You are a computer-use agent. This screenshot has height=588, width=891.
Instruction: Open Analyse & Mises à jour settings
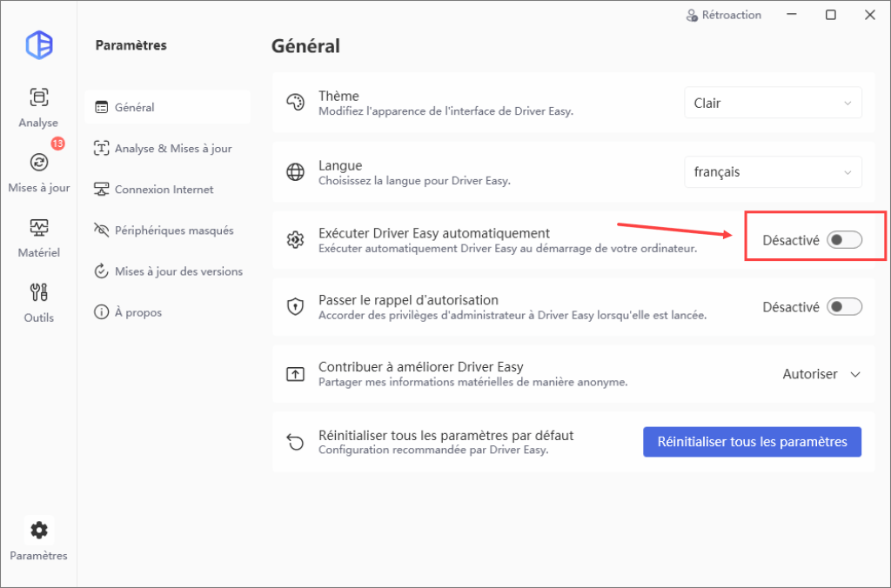tap(168, 148)
